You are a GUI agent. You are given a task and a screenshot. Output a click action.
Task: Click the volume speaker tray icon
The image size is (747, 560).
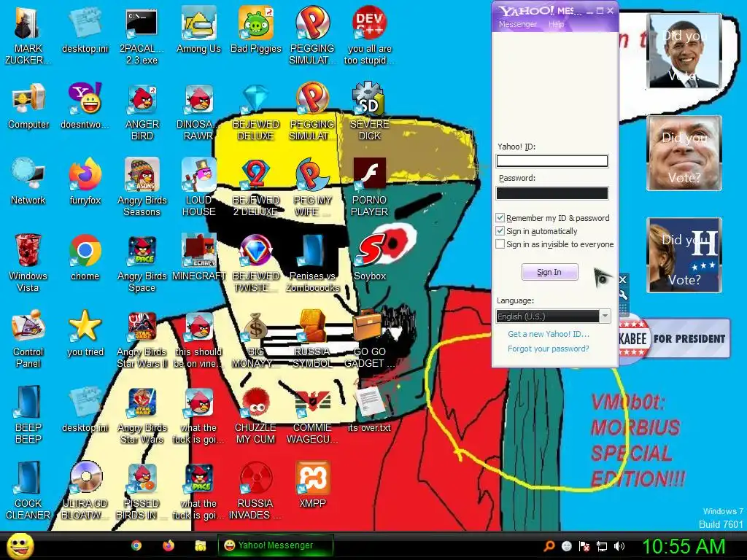click(x=619, y=546)
